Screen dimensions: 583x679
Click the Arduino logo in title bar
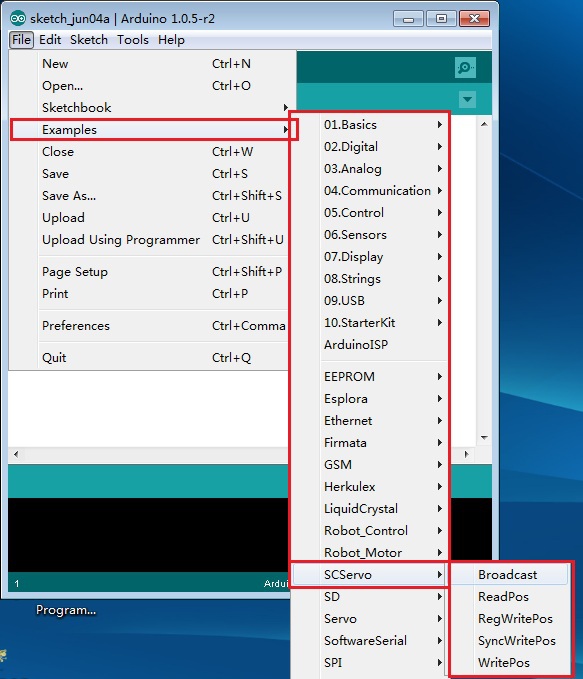(x=18, y=18)
